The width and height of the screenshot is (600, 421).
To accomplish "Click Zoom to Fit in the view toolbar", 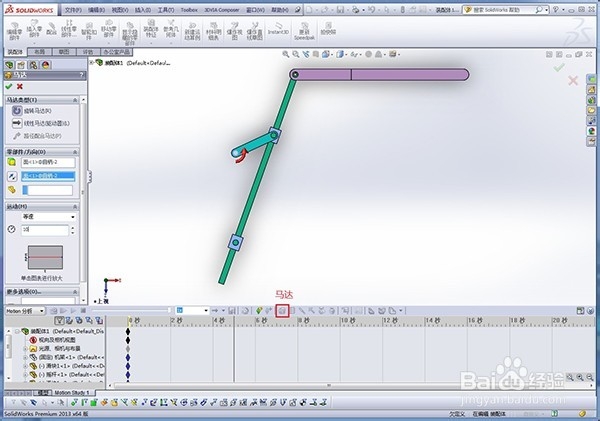I will [x=286, y=54].
